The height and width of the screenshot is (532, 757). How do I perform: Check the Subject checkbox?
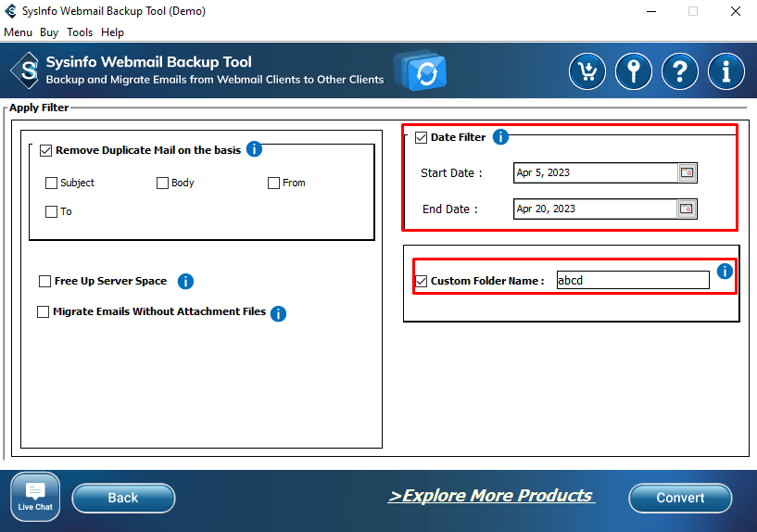tap(51, 183)
